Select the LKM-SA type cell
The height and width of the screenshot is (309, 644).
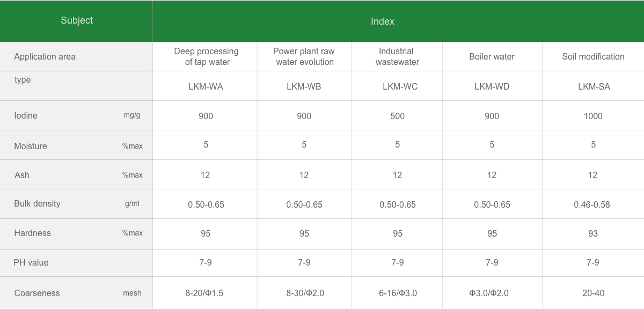(594, 86)
